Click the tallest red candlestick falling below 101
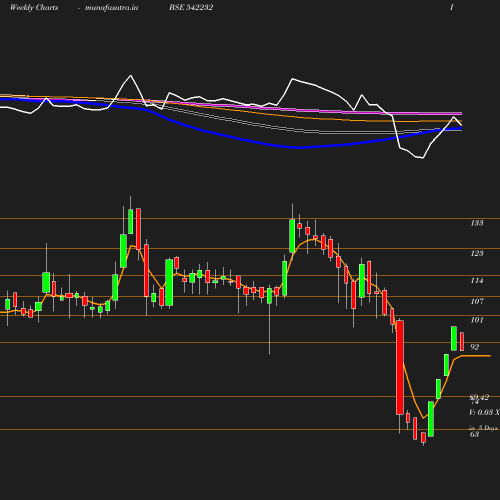 (400, 367)
